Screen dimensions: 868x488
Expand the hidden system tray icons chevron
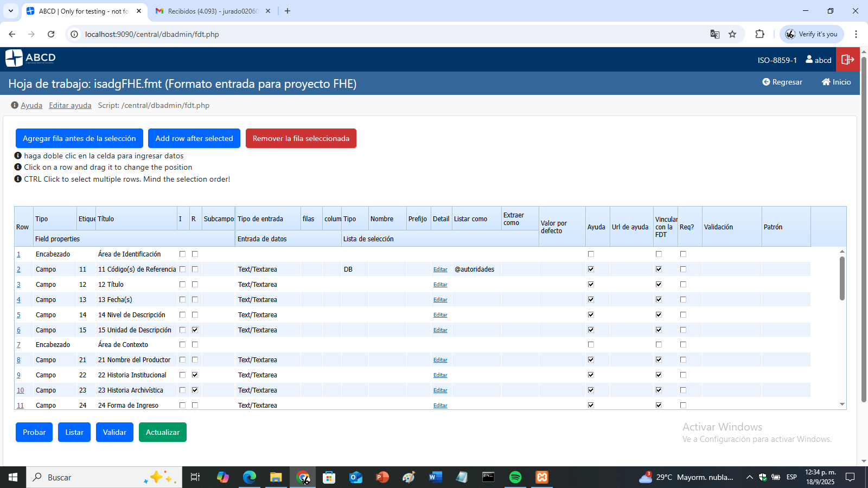749,477
